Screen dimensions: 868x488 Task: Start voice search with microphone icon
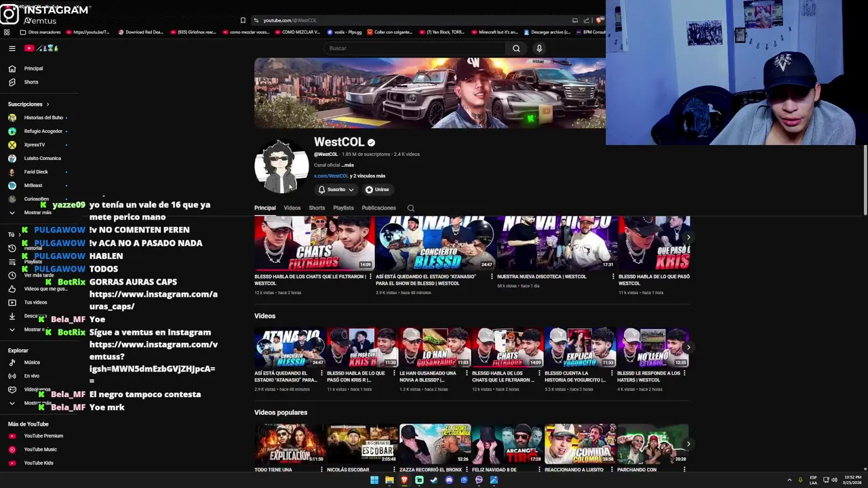(x=539, y=48)
